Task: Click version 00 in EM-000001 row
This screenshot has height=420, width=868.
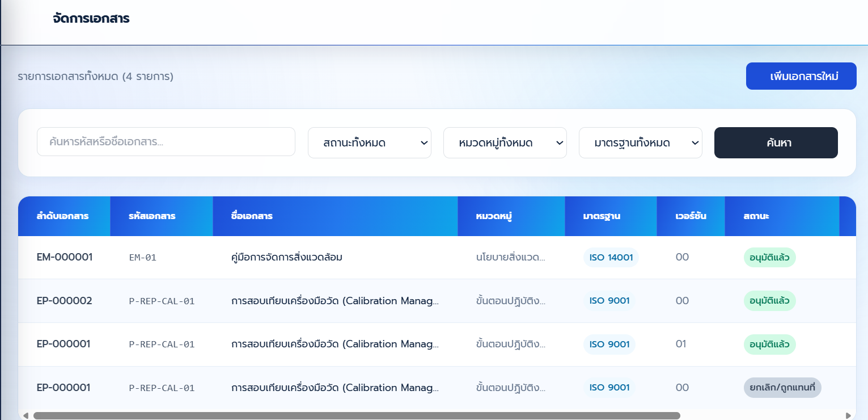Action: [x=682, y=257]
